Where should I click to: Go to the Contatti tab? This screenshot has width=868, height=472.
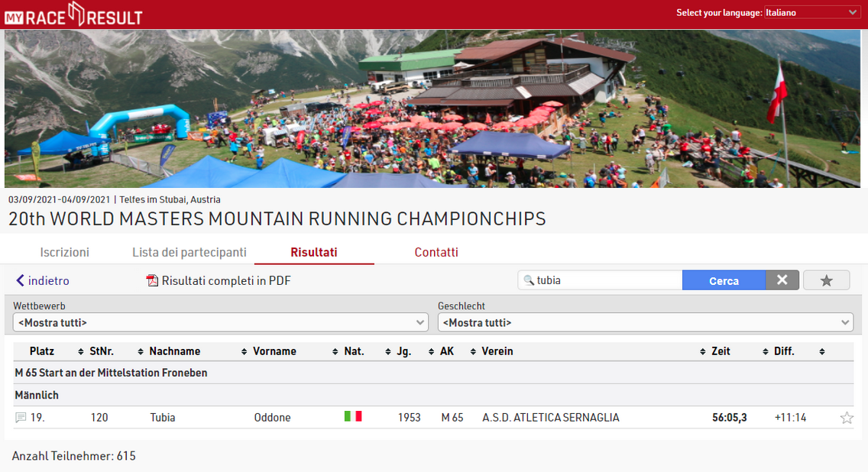point(436,252)
